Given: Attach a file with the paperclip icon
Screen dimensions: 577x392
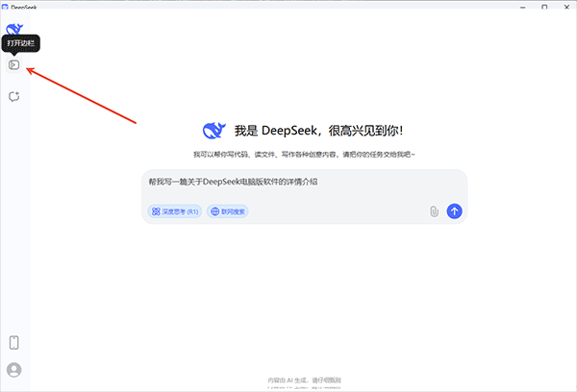Looking at the screenshot, I should (434, 211).
